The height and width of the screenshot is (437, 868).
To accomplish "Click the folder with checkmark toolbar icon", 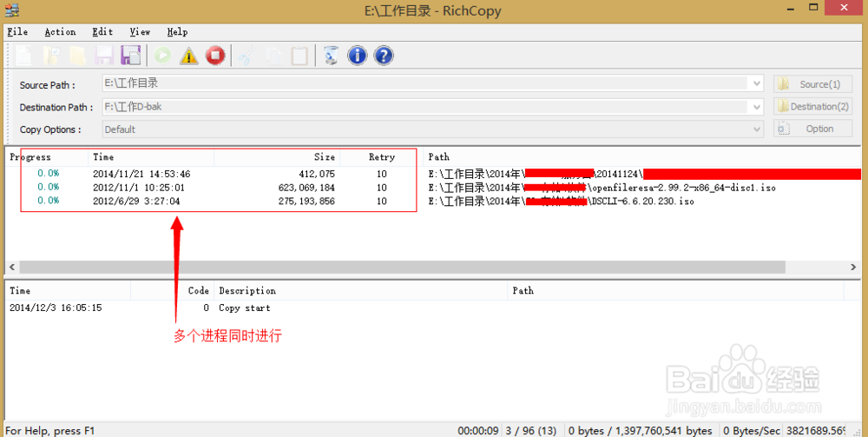I will pos(52,56).
